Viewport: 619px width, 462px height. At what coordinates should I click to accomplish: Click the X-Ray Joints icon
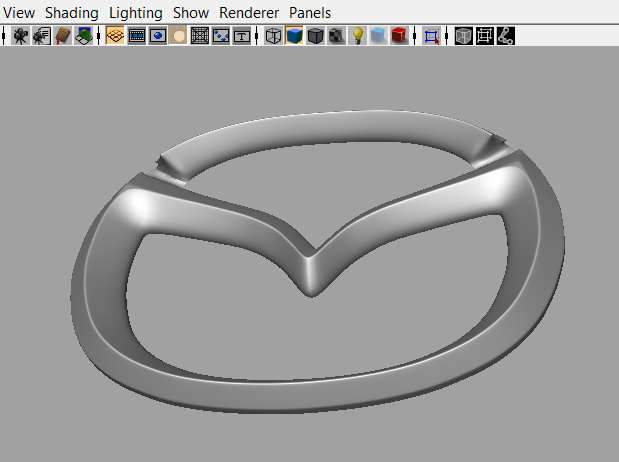(x=505, y=36)
